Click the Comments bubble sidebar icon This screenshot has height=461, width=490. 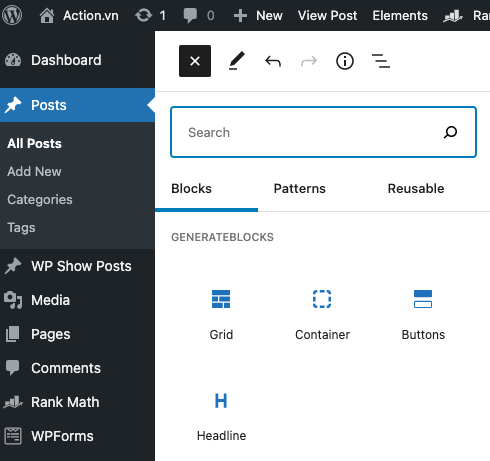pos(13,368)
